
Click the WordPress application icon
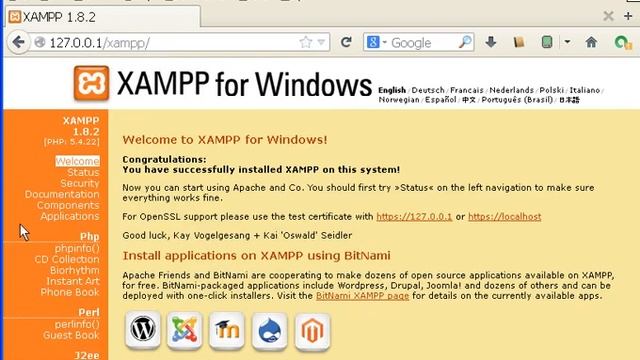point(142,330)
